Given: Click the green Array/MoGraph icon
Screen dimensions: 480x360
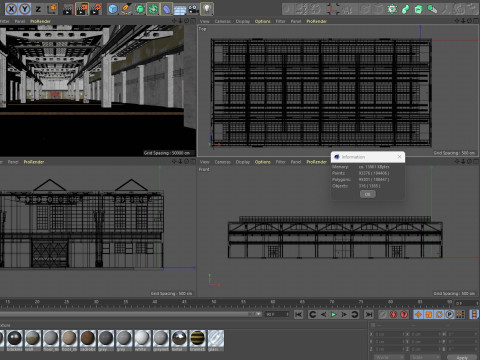Looking at the screenshot, I should tap(153, 9).
